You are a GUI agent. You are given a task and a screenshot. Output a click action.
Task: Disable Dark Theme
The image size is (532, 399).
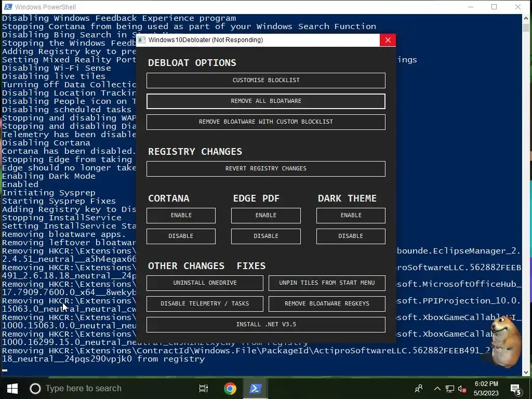point(351,236)
